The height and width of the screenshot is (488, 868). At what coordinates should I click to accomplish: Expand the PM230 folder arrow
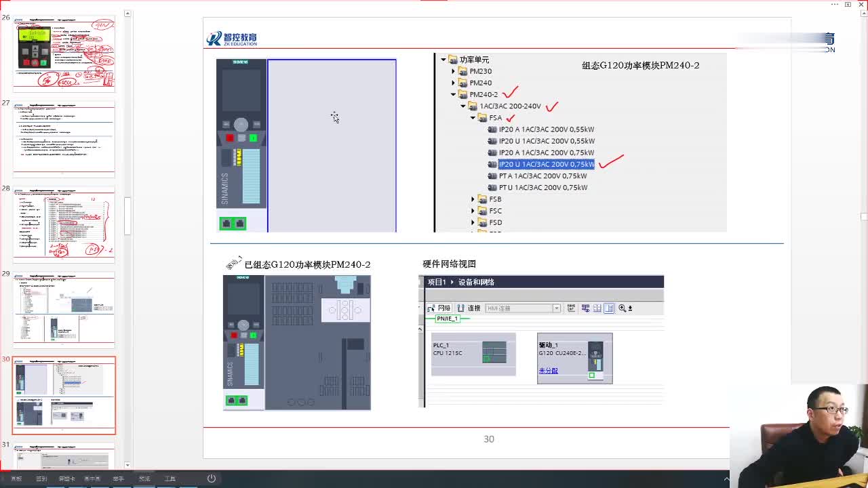[x=454, y=71]
